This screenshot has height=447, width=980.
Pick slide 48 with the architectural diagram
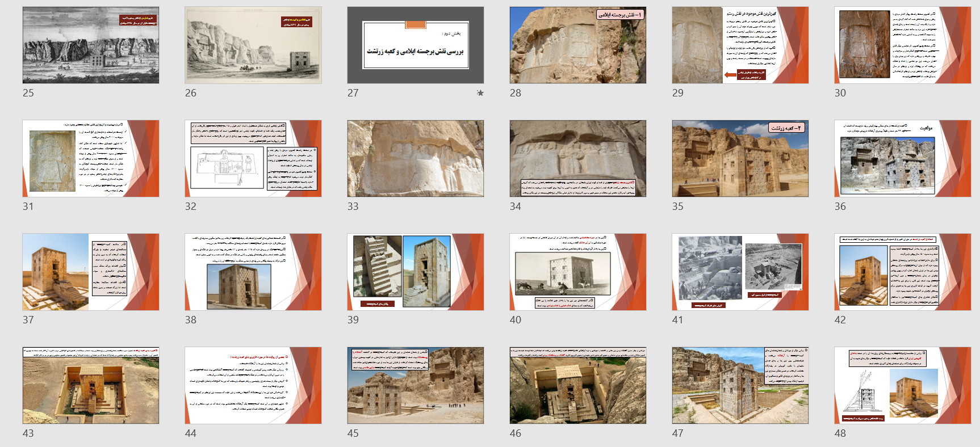click(x=903, y=386)
